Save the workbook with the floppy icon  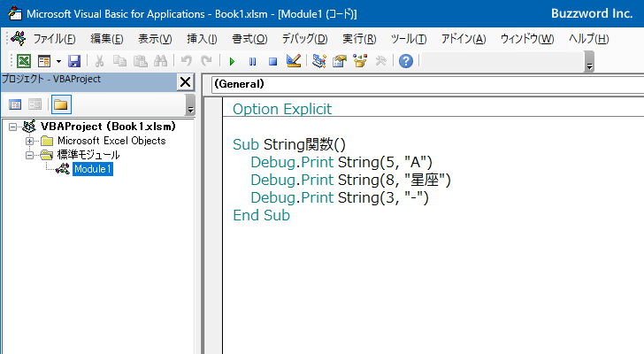[x=74, y=61]
